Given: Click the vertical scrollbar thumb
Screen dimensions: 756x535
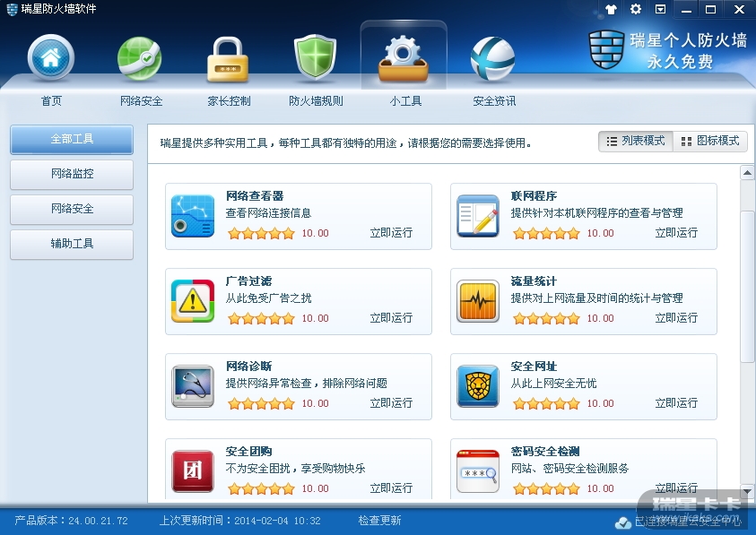Looking at the screenshot, I should 747,286.
